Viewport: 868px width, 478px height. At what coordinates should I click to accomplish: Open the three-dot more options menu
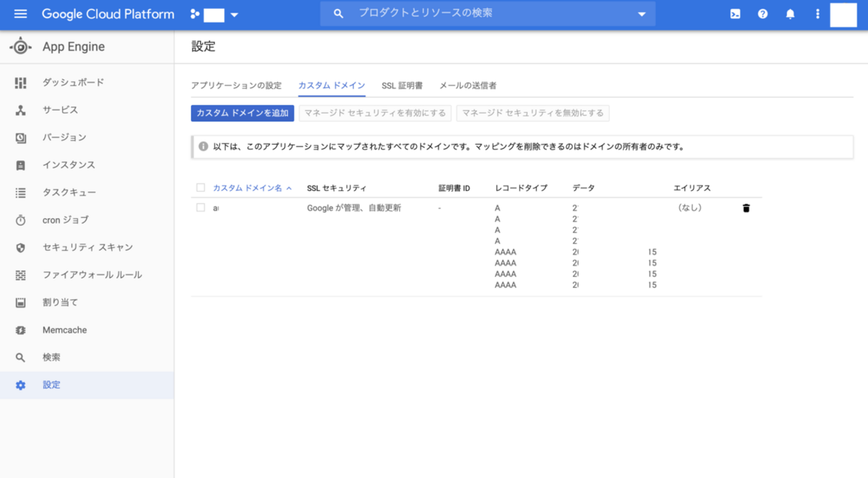tap(817, 14)
